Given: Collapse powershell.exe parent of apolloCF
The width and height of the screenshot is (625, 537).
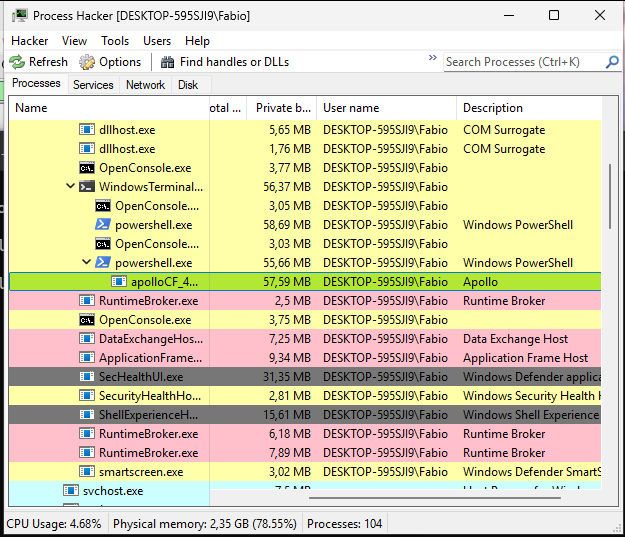Looking at the screenshot, I should pos(86,262).
